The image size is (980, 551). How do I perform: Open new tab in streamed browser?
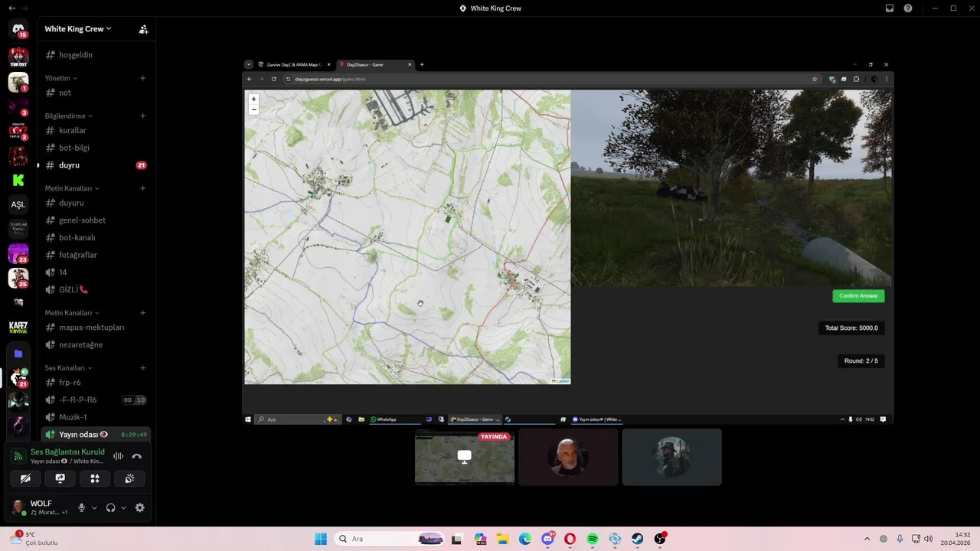(422, 65)
